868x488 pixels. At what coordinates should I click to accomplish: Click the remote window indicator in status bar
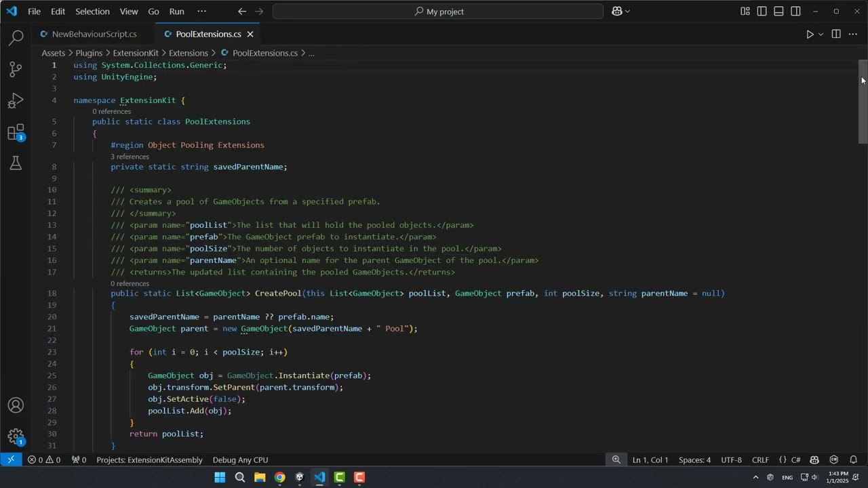point(11,460)
